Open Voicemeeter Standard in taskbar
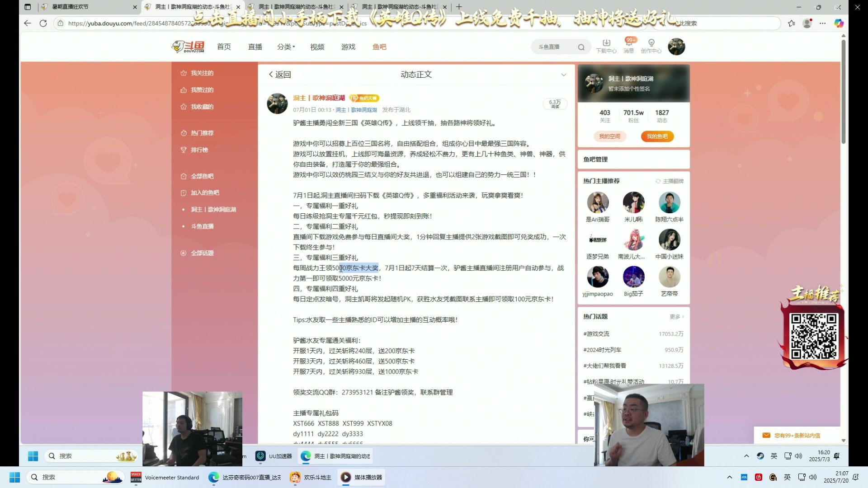The width and height of the screenshot is (868, 488). 165,477
